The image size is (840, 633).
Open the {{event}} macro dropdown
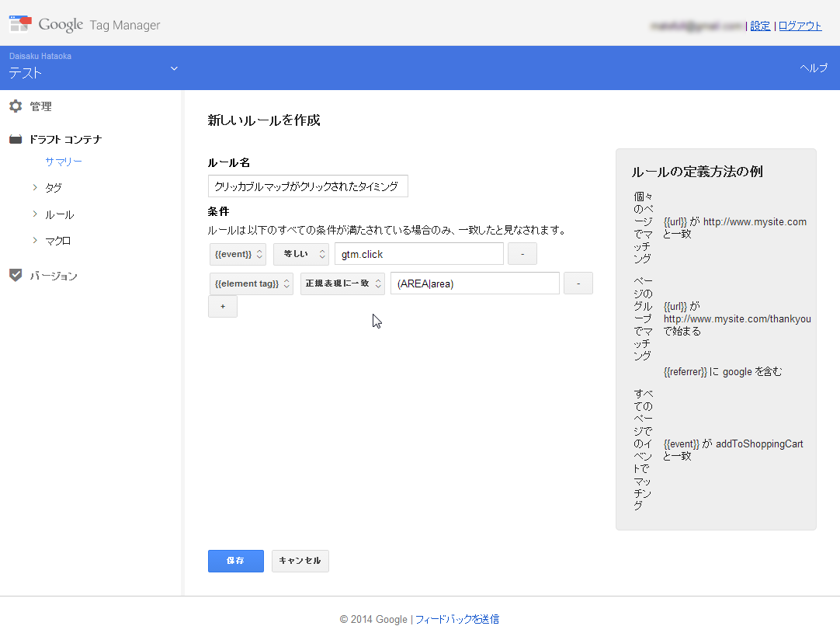[238, 254]
